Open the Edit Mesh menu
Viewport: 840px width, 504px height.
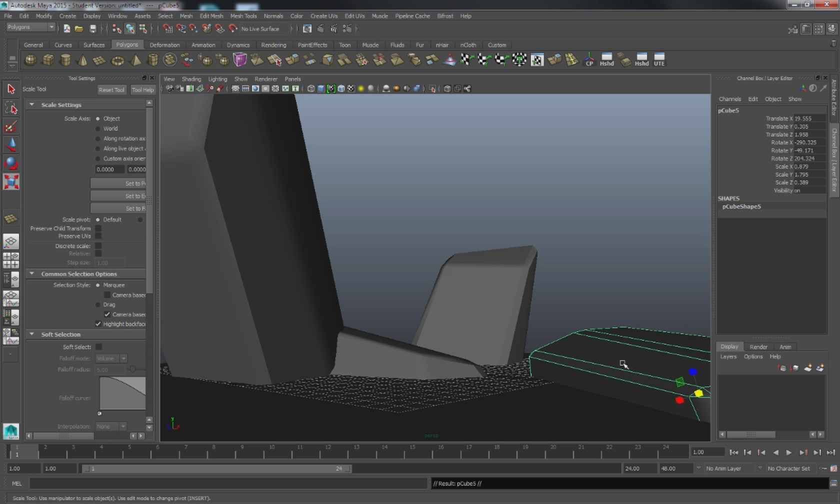coord(211,16)
